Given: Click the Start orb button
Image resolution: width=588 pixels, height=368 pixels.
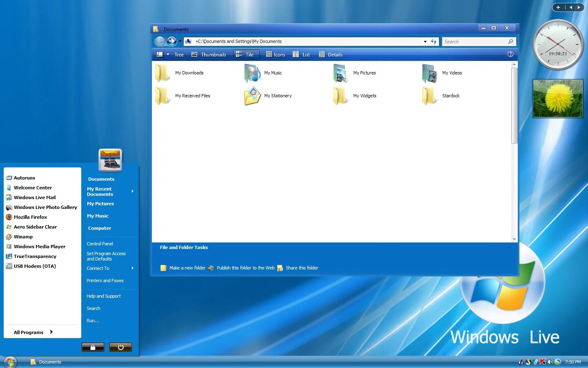Looking at the screenshot, I should point(10,362).
